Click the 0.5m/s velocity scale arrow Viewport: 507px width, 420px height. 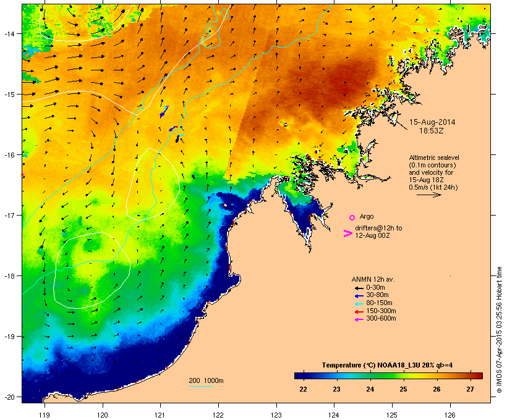[x=428, y=195]
